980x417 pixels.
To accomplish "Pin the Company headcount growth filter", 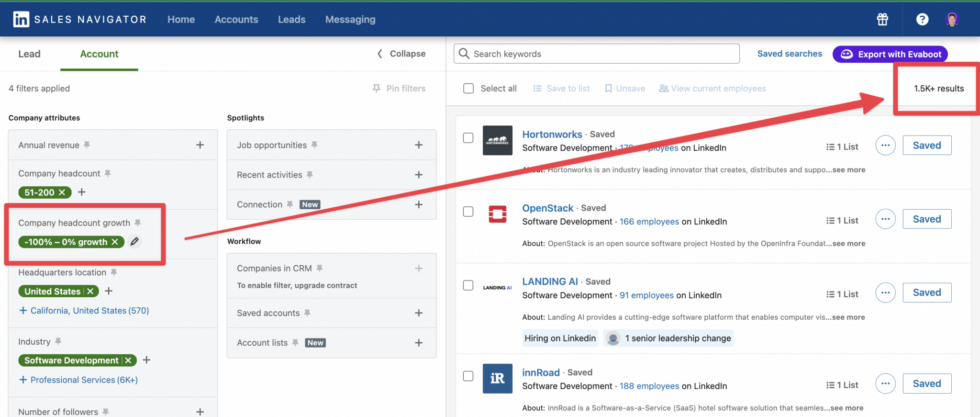I will [x=138, y=223].
